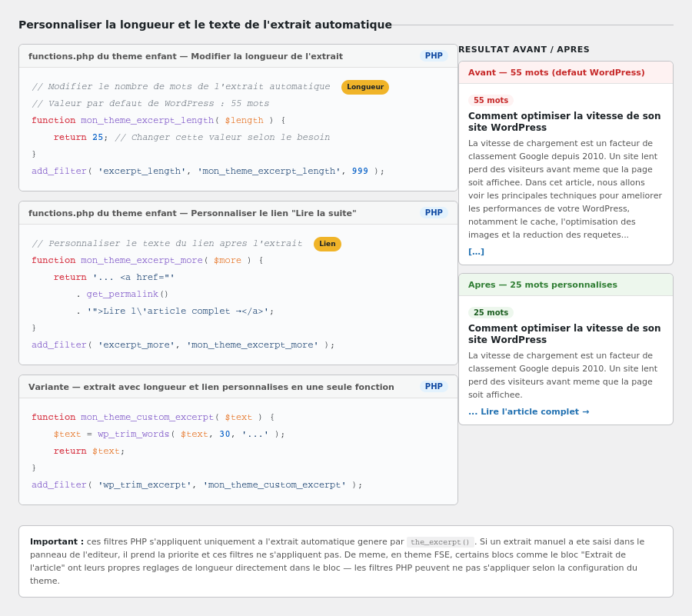
Task: Click the string 'excerpt_length' in add_filter
Action: [x=142, y=171]
